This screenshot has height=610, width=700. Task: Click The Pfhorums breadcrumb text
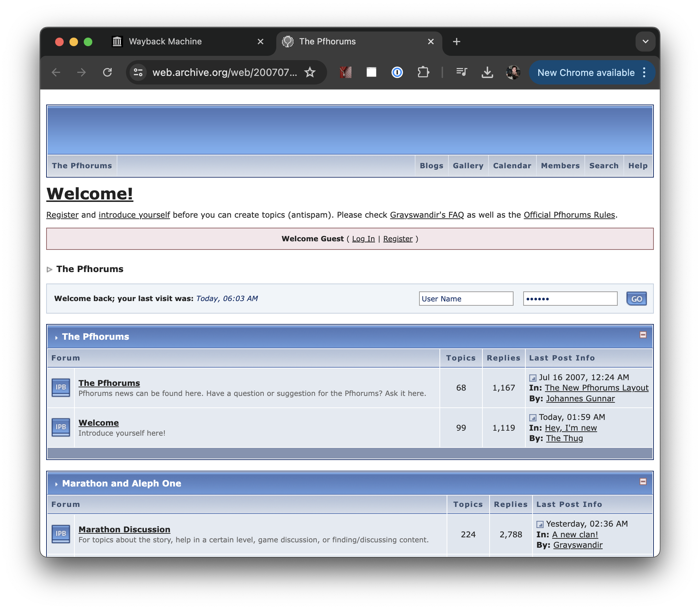pos(90,269)
